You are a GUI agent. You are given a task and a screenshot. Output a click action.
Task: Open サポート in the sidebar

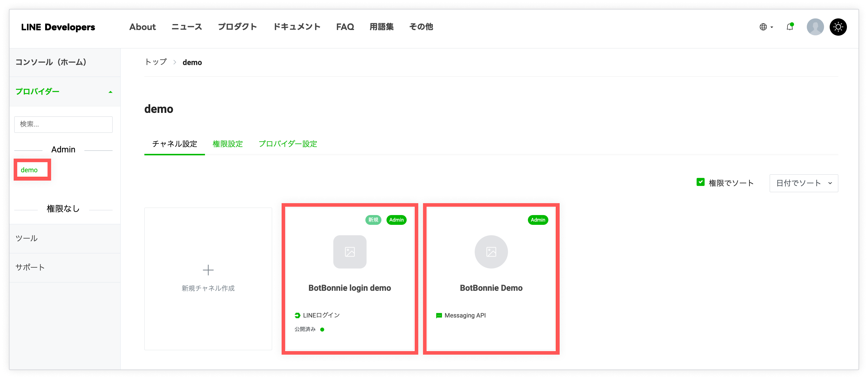coord(65,268)
